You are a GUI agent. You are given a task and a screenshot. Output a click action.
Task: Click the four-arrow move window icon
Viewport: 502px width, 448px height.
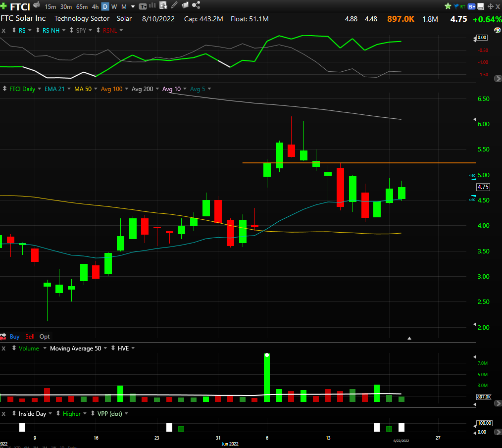tap(490, 6)
